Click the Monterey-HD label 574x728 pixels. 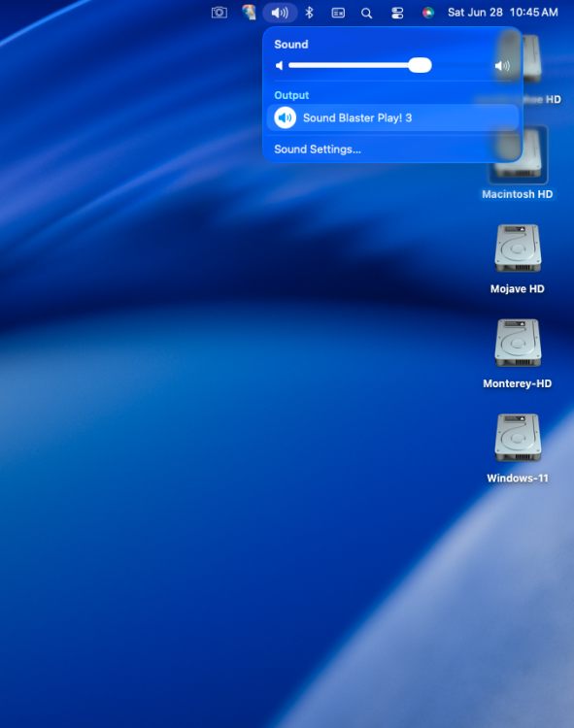pyautogui.click(x=518, y=383)
